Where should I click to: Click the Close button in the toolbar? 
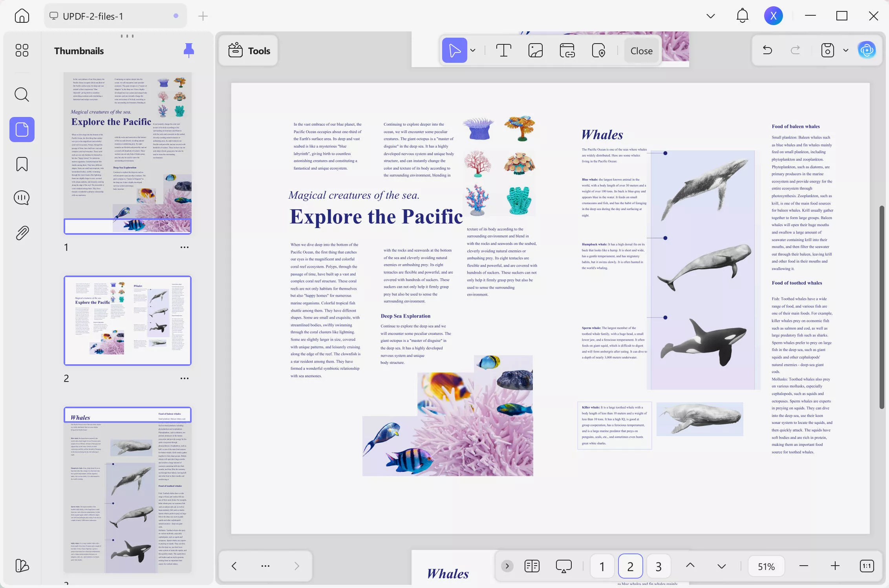641,50
